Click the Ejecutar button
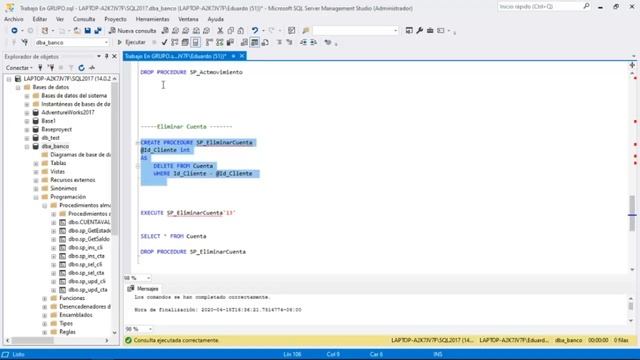This screenshot has height=360, width=640. 131,42
